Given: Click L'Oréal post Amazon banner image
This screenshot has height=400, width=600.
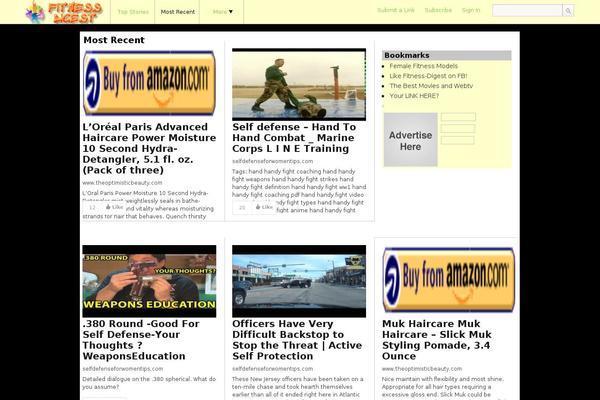Looking at the screenshot, I should pyautogui.click(x=149, y=83).
